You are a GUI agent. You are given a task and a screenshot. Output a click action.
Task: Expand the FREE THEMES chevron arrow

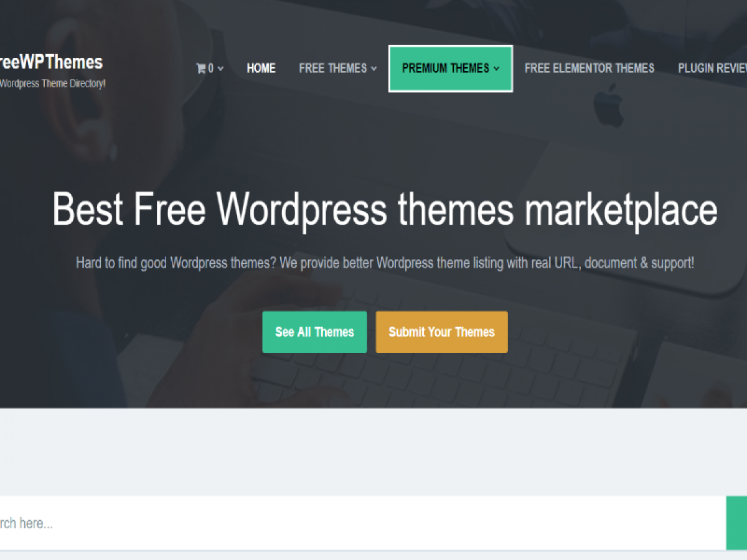374,69
